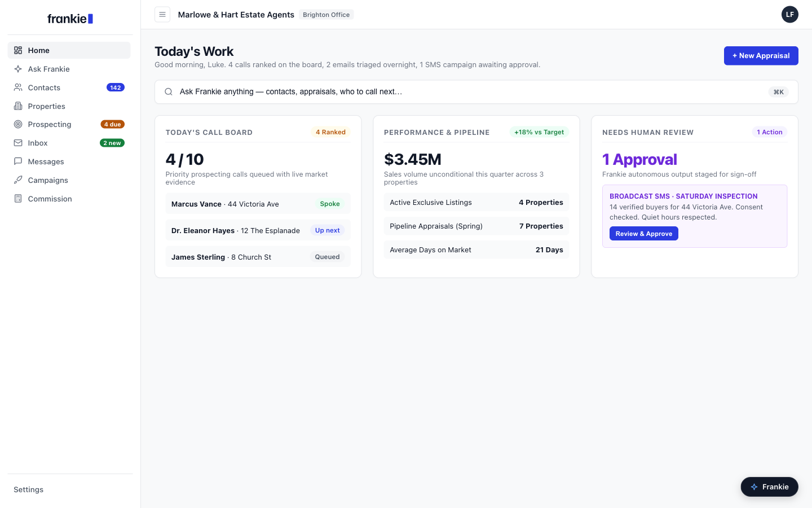Image resolution: width=812 pixels, height=508 pixels.
Task: Navigate to Commission
Action: (69, 199)
